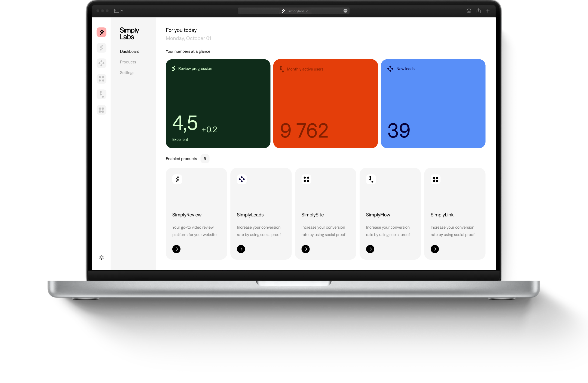The width and height of the screenshot is (588, 383).
Task: Open a new browser tab with the plus icon
Action: coord(488,11)
